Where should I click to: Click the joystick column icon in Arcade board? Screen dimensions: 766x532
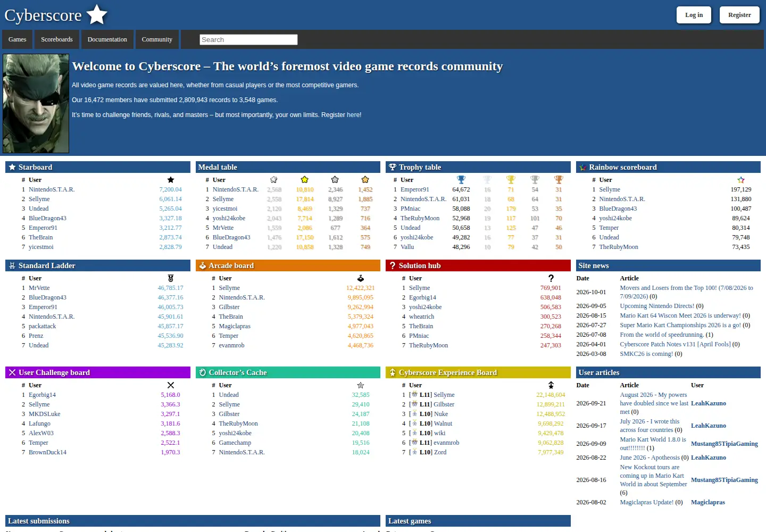(361, 278)
